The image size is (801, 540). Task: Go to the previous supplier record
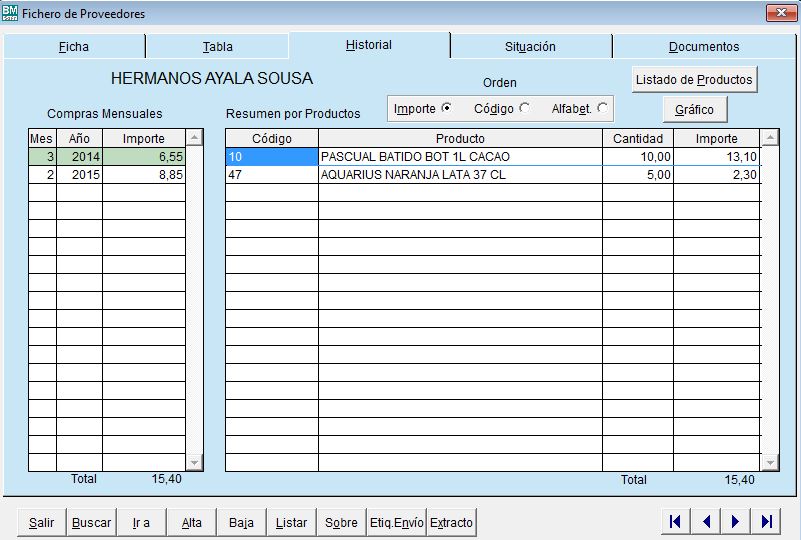[705, 521]
